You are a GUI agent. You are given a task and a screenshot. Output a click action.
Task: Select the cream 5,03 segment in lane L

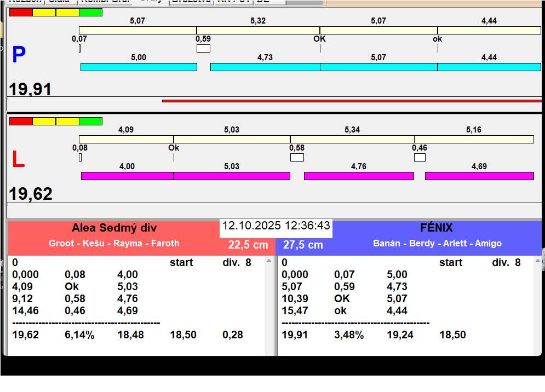point(232,140)
